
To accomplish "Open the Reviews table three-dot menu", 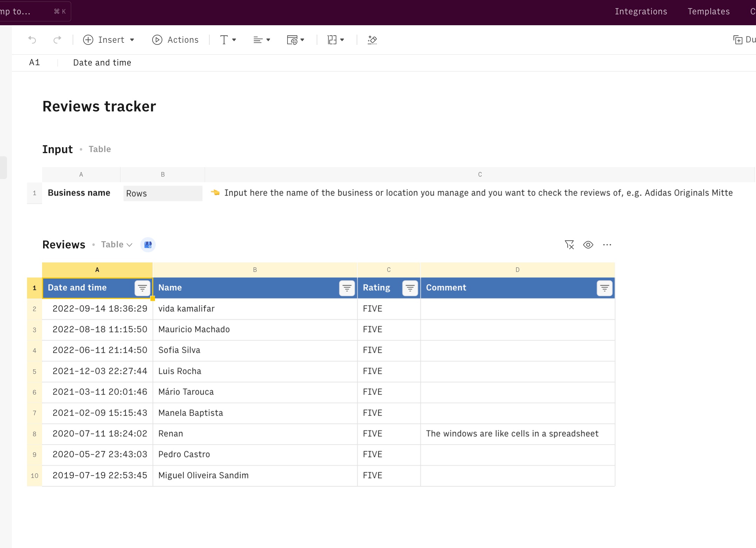I will click(x=607, y=245).
